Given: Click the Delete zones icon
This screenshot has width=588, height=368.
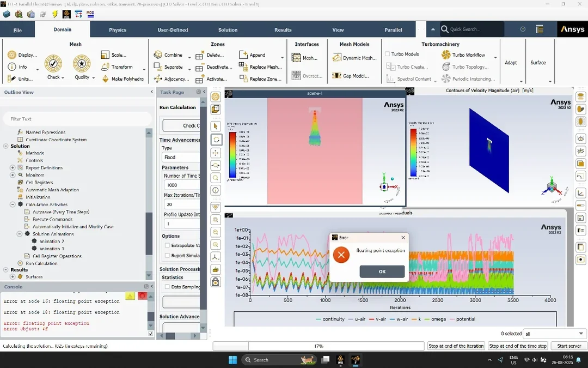Looking at the screenshot, I should pos(199,55).
